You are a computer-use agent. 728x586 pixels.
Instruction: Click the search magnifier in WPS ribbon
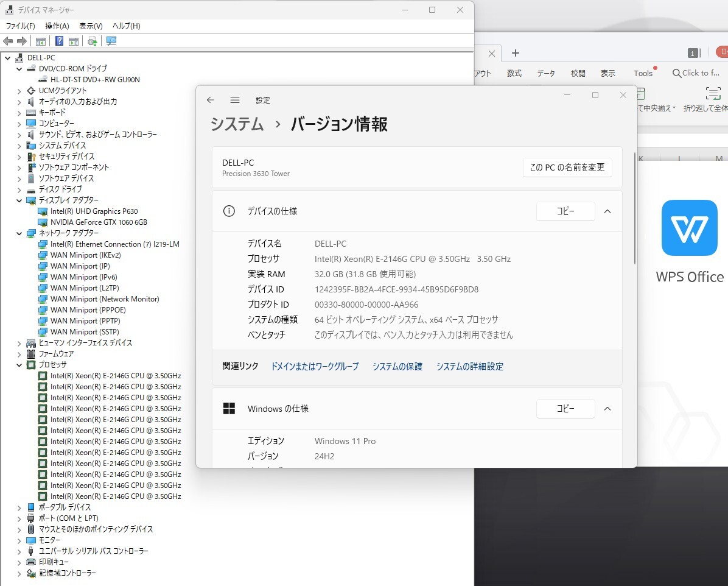(x=676, y=73)
